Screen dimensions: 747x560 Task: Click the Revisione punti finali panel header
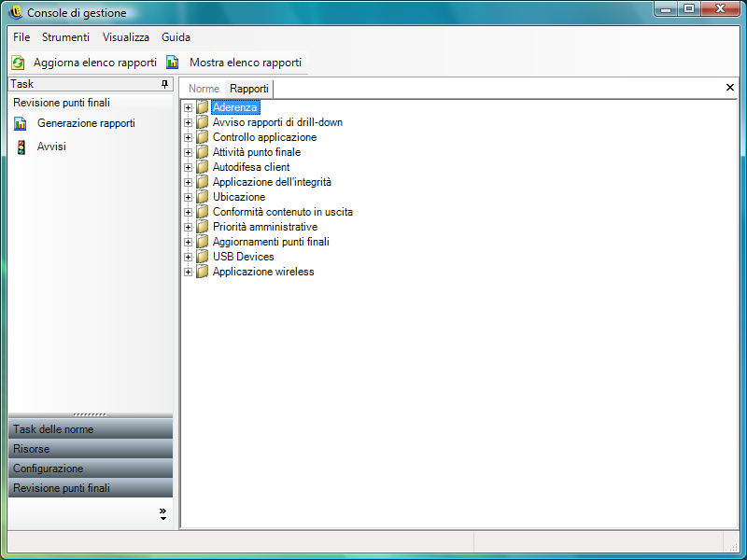91,103
